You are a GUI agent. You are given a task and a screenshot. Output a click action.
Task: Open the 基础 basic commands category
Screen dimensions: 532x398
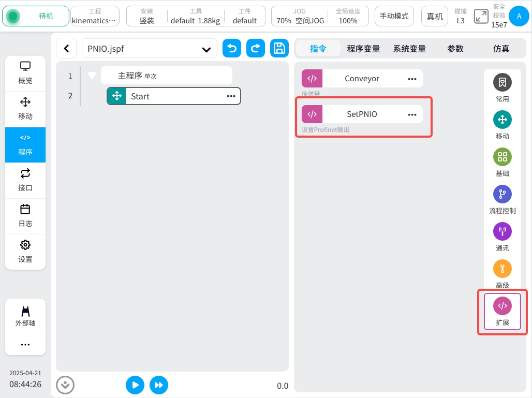pos(502,161)
